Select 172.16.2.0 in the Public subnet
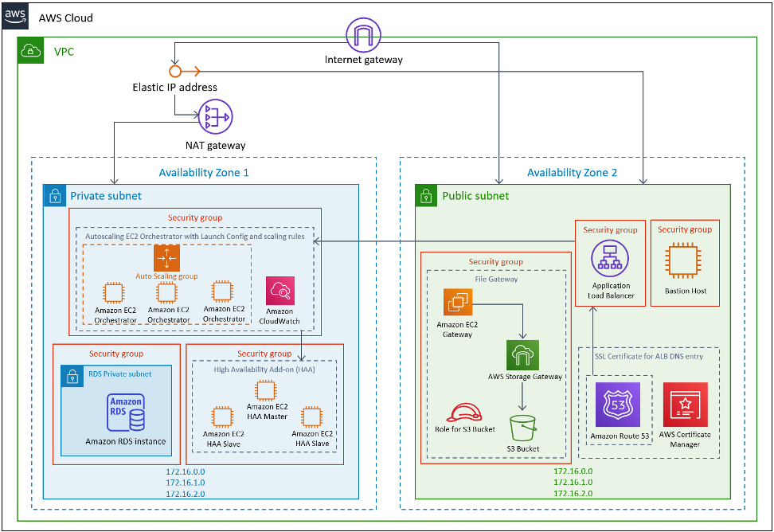The image size is (774, 532). (x=573, y=494)
